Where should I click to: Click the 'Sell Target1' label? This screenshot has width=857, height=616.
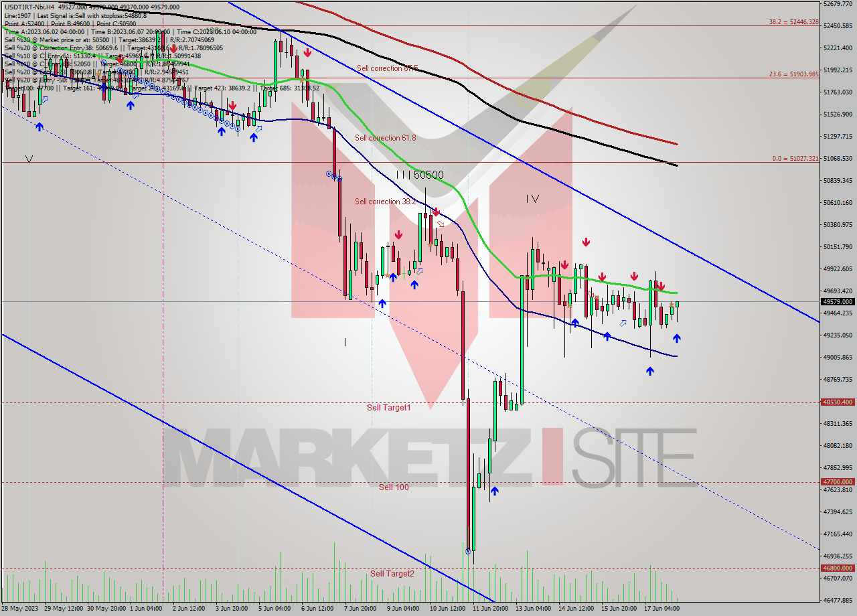389,407
